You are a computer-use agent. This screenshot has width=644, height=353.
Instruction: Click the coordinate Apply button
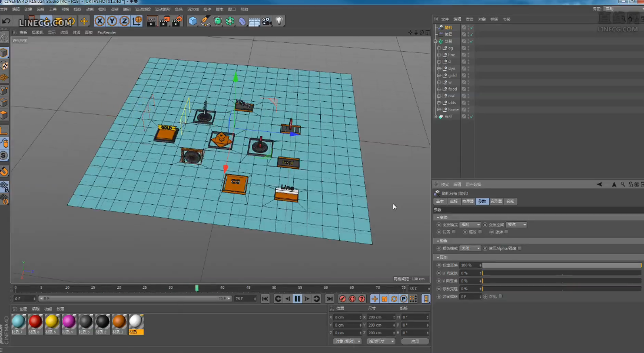click(x=415, y=341)
